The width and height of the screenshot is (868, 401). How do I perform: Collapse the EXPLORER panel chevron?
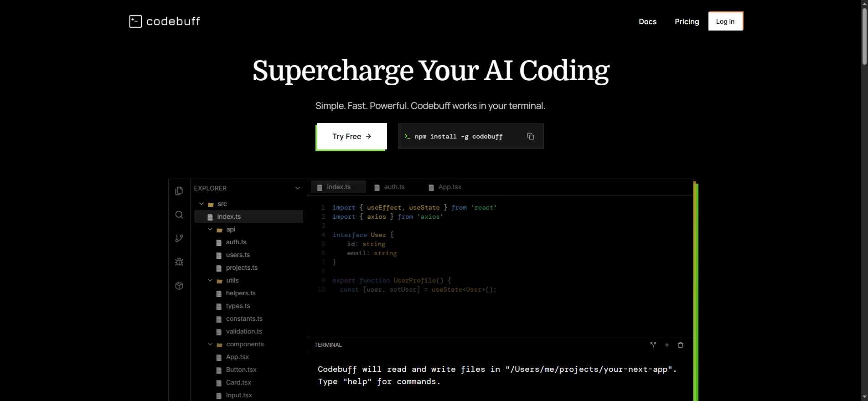(x=298, y=188)
